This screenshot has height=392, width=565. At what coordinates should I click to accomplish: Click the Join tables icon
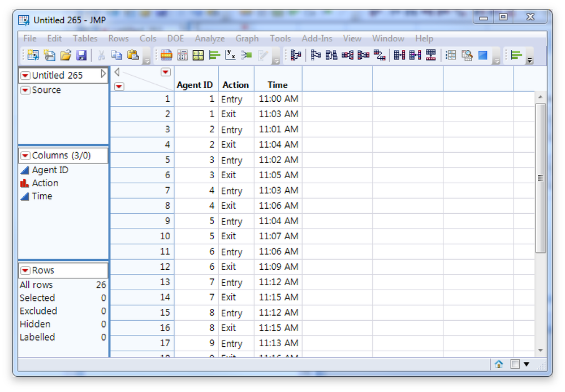tap(399, 55)
